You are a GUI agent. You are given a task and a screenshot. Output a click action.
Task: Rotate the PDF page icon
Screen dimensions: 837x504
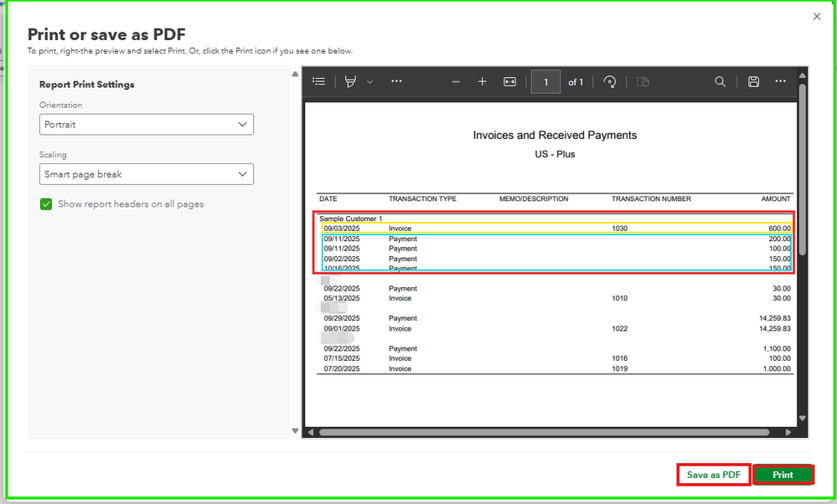(610, 81)
